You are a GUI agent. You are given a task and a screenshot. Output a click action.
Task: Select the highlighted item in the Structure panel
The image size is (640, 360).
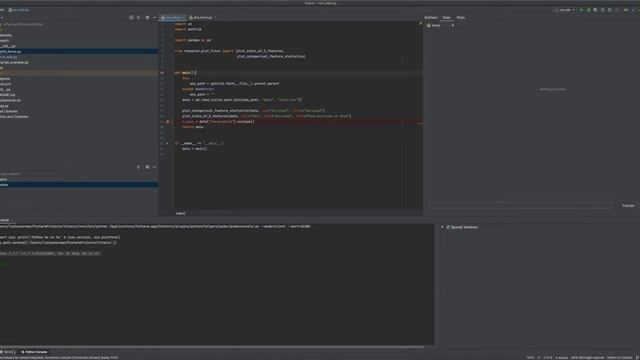(x=79, y=184)
